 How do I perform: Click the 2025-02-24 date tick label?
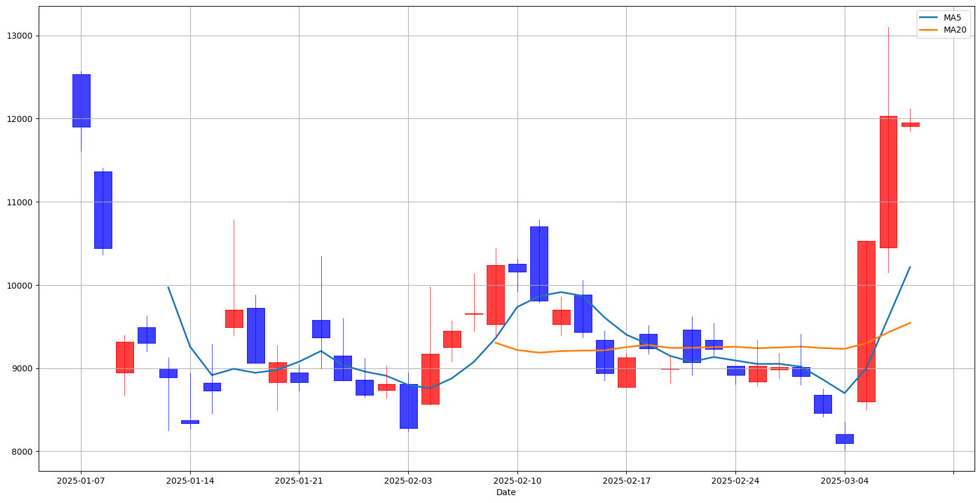coord(735,481)
